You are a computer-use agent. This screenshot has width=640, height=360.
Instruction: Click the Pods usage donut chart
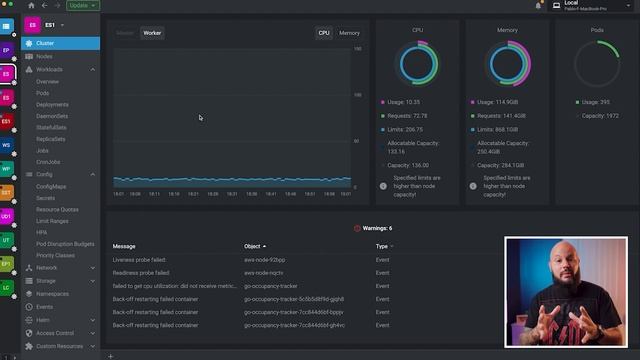[x=597, y=64]
